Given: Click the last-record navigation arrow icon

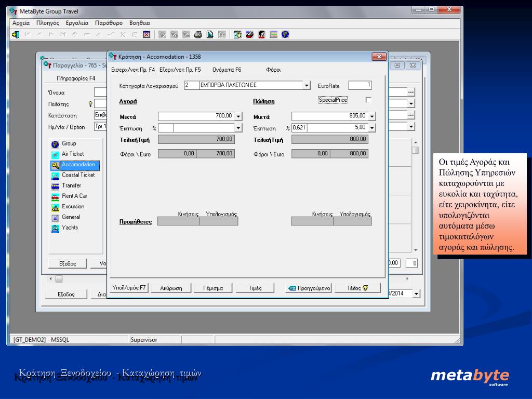Looking at the screenshot, I should (63, 34).
